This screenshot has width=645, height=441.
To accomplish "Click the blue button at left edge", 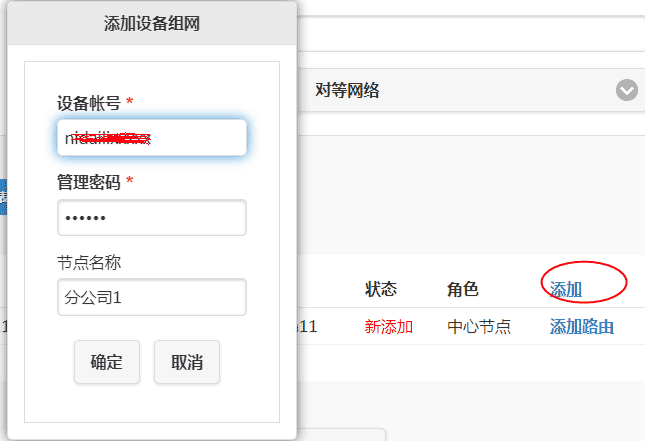I will (3, 197).
